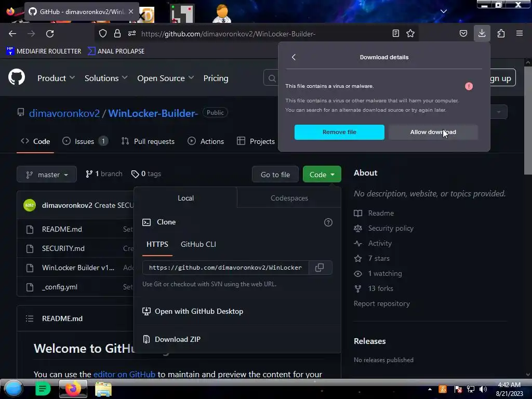This screenshot has width=532, height=399.
Task: Open the Firefox hamburger menu
Action: (x=520, y=33)
